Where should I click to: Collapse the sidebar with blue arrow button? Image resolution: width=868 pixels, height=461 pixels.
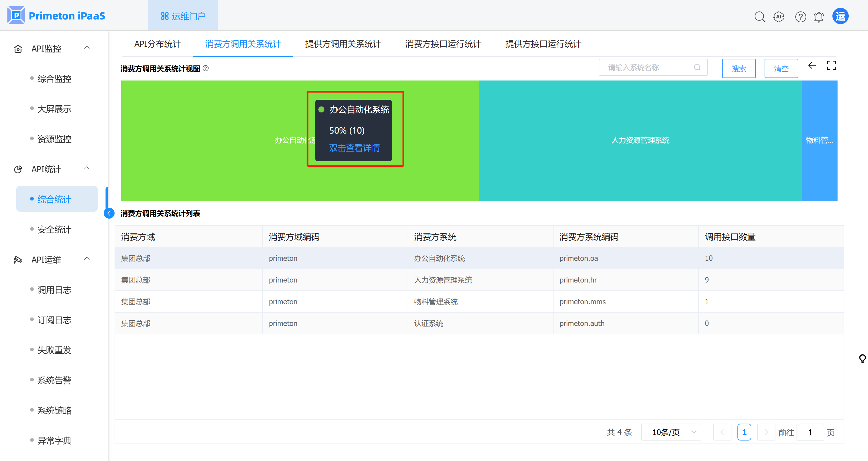click(109, 213)
